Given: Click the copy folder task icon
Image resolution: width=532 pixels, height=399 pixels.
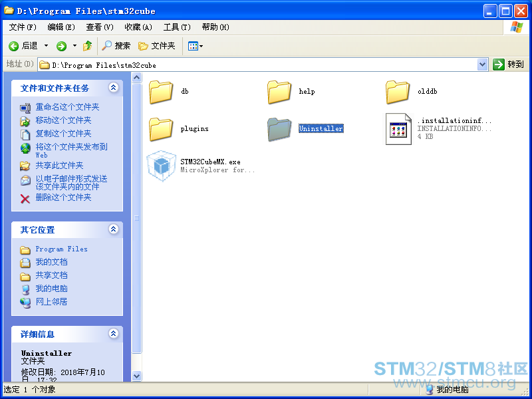Looking at the screenshot, I should (x=25, y=134).
